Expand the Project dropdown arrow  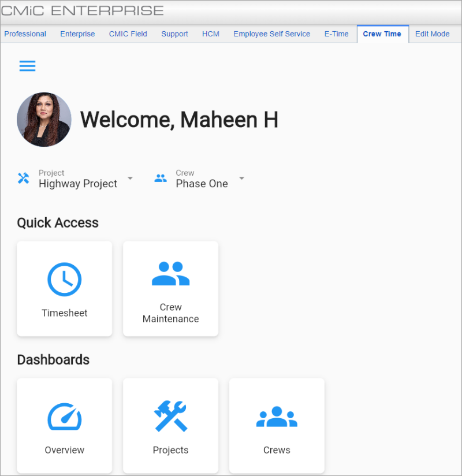(x=130, y=178)
